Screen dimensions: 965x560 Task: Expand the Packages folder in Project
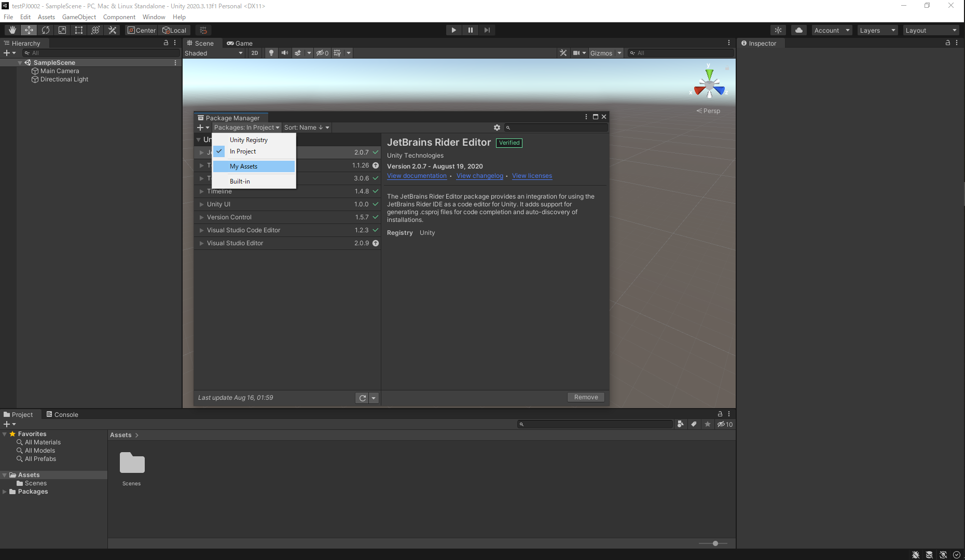pos(5,492)
